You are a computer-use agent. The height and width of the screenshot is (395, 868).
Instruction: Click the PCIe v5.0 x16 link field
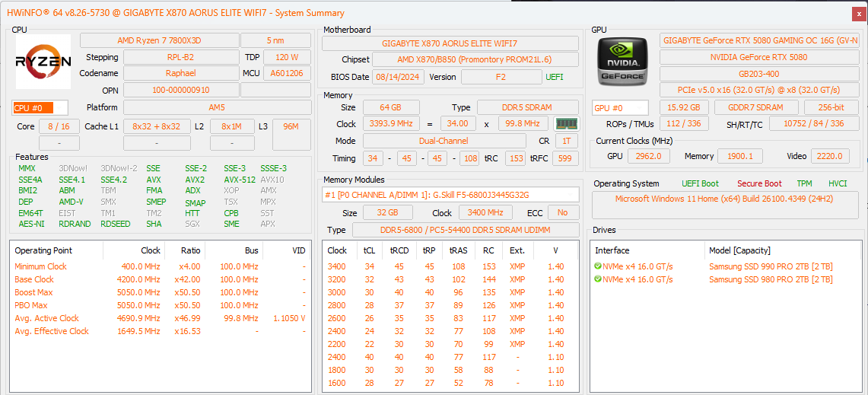pyautogui.click(x=759, y=90)
